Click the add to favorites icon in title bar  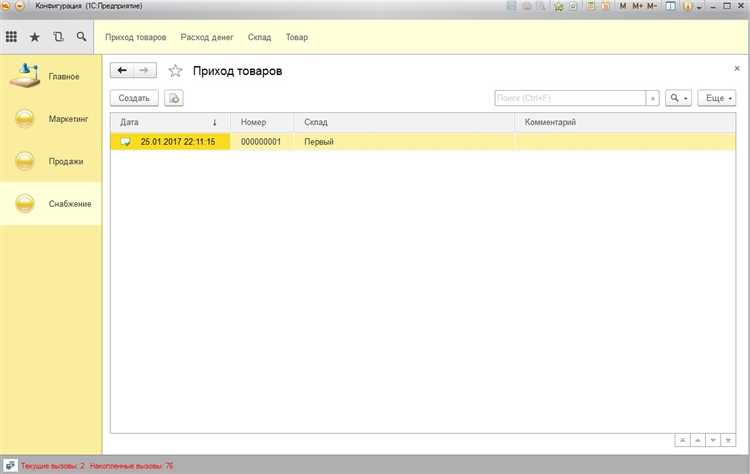click(558, 6)
